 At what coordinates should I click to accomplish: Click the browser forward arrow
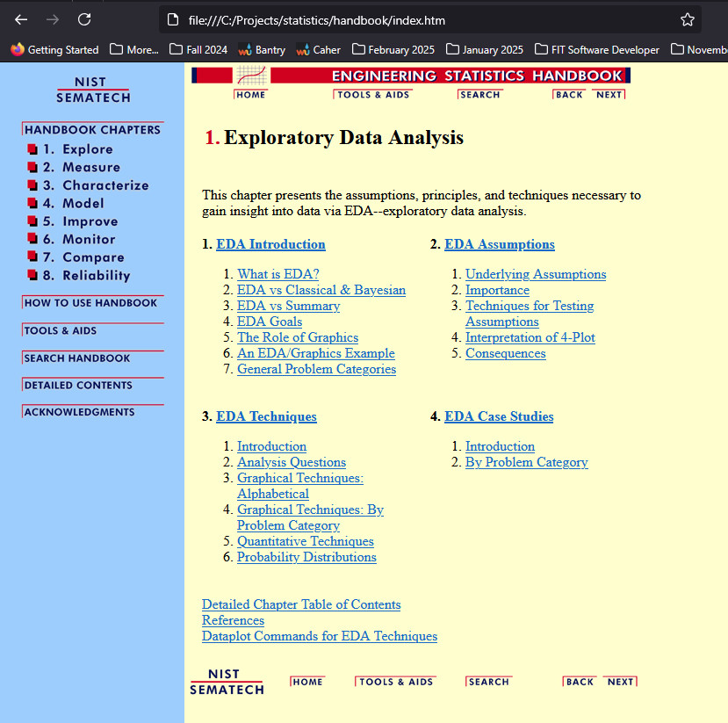click(53, 19)
